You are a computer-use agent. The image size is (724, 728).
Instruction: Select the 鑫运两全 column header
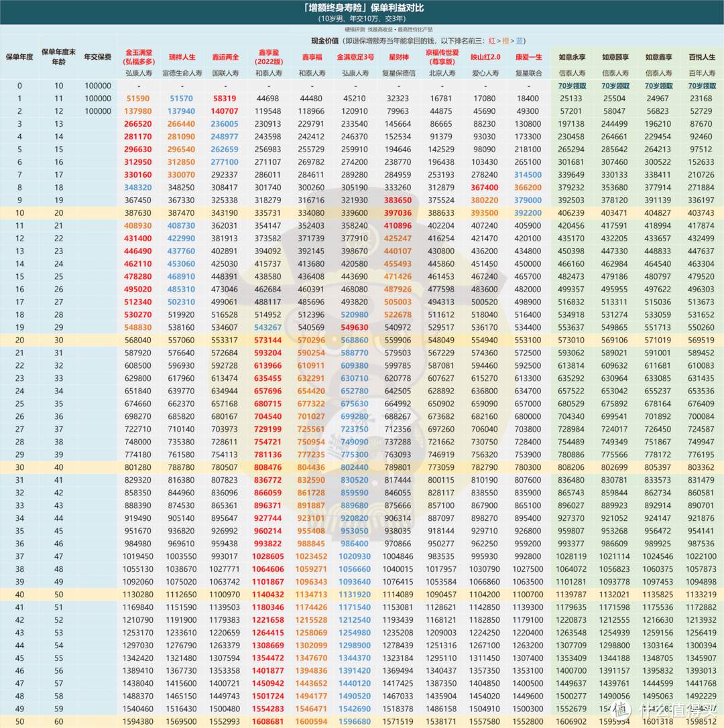(225, 57)
